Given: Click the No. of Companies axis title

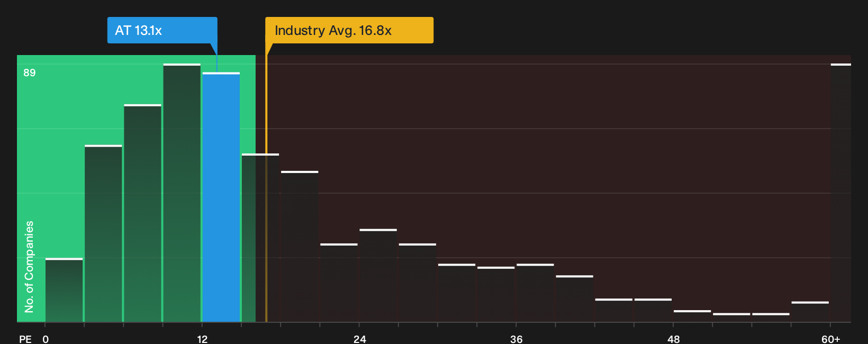Looking at the screenshot, I should [x=29, y=267].
